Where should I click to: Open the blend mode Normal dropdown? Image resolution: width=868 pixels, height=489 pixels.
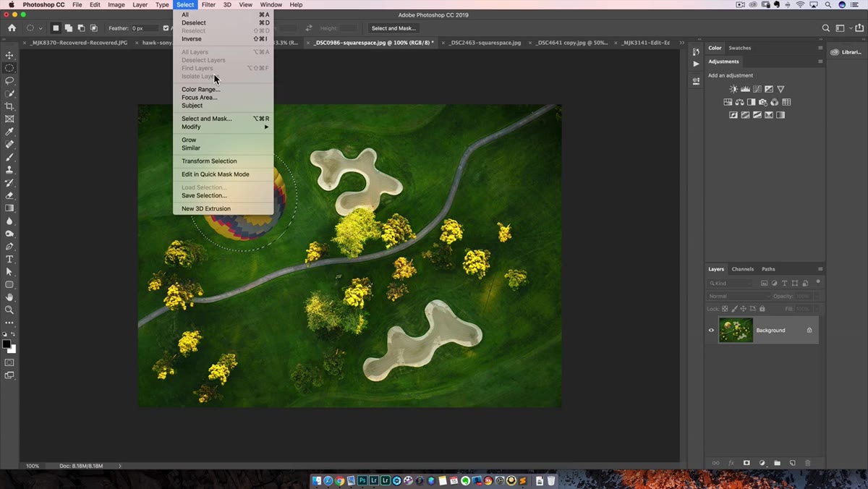point(738,297)
